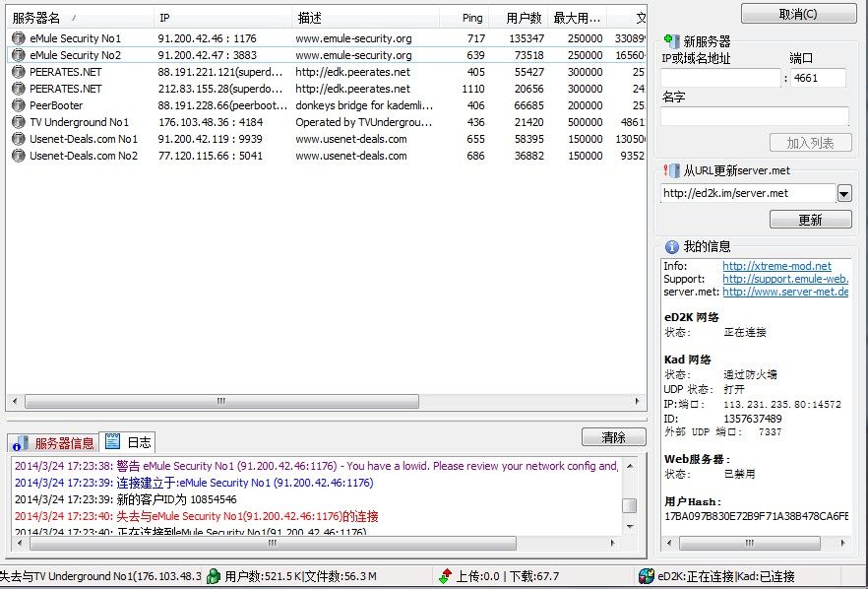Click the My Info blue icon
The height and width of the screenshot is (589, 868).
(x=671, y=246)
